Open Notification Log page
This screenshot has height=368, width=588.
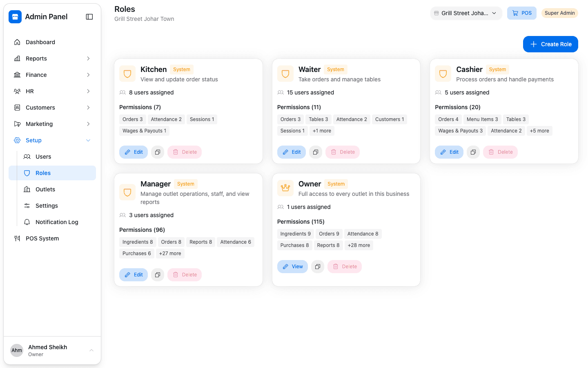point(57,222)
